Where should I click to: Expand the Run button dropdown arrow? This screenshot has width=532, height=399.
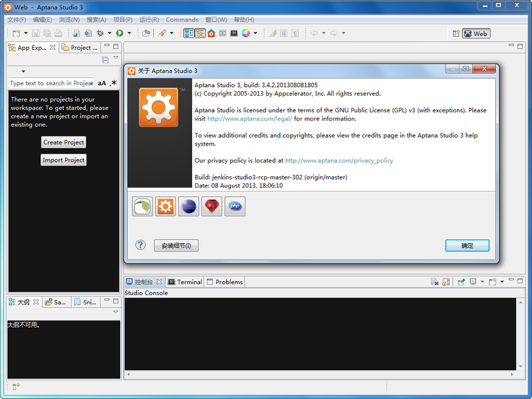pyautogui.click(x=128, y=33)
